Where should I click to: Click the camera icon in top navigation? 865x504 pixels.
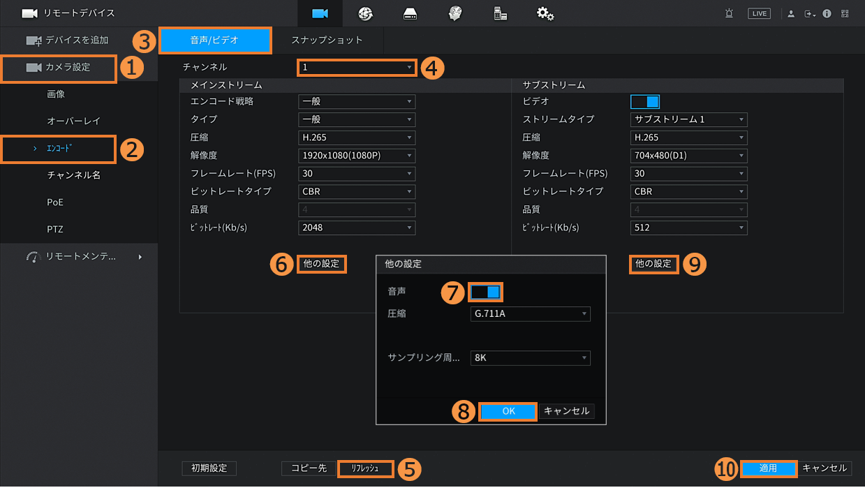tap(320, 13)
